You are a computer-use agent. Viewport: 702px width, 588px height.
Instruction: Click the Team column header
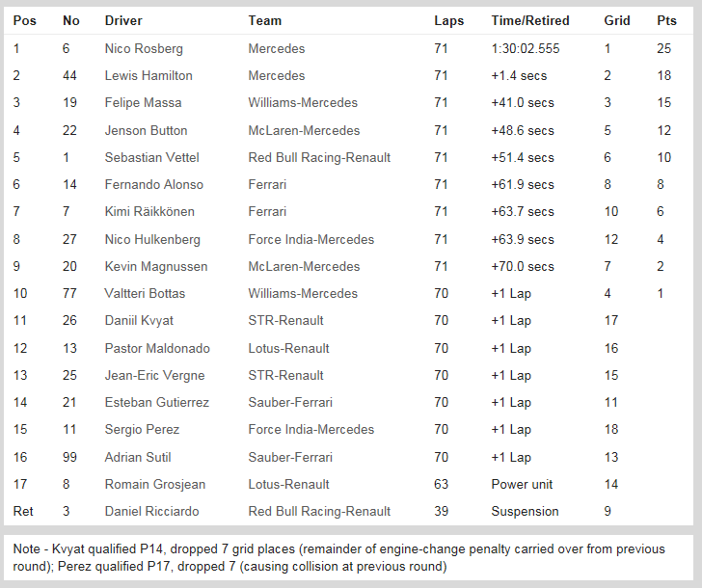click(x=265, y=20)
